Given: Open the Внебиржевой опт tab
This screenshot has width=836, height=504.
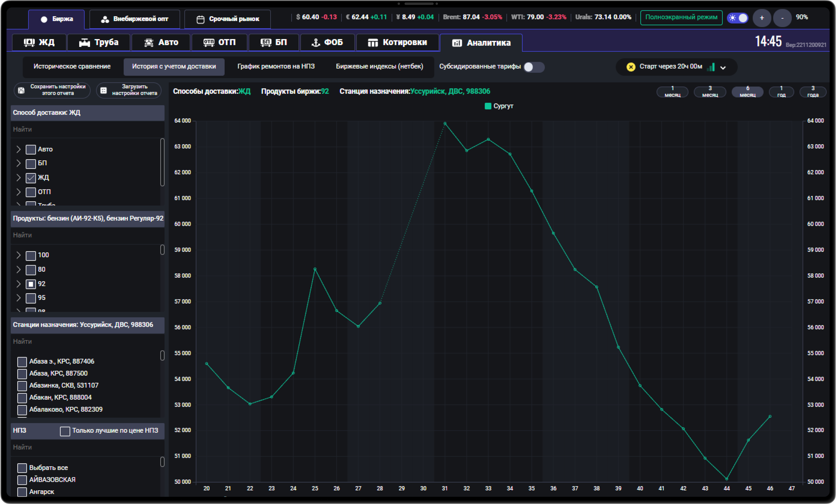Looking at the screenshot, I should coord(135,19).
